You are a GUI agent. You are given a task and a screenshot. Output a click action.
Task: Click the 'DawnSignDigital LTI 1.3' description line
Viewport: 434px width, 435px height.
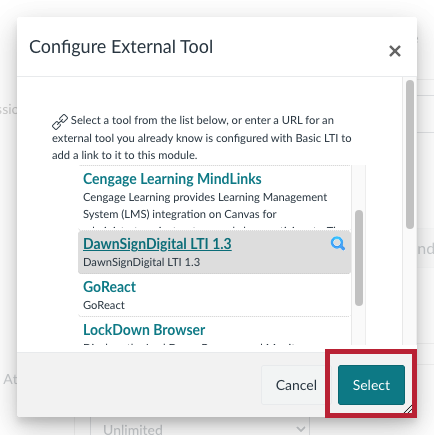tap(142, 262)
